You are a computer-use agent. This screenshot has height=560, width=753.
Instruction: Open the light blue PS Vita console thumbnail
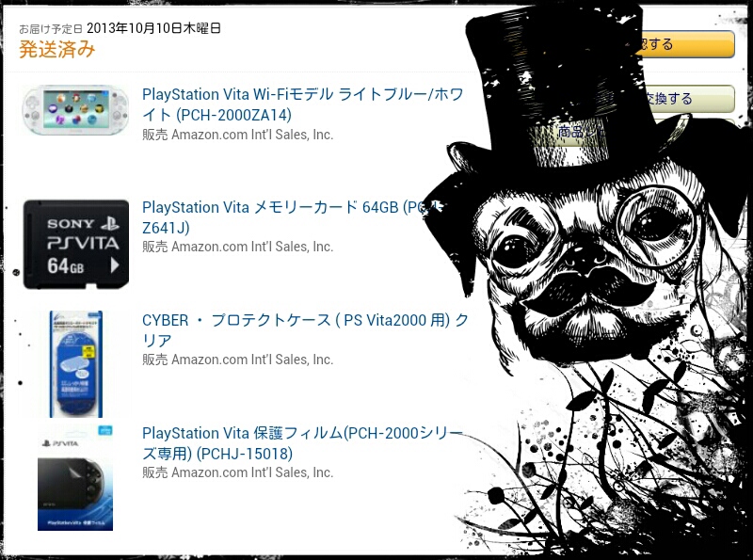click(x=75, y=110)
